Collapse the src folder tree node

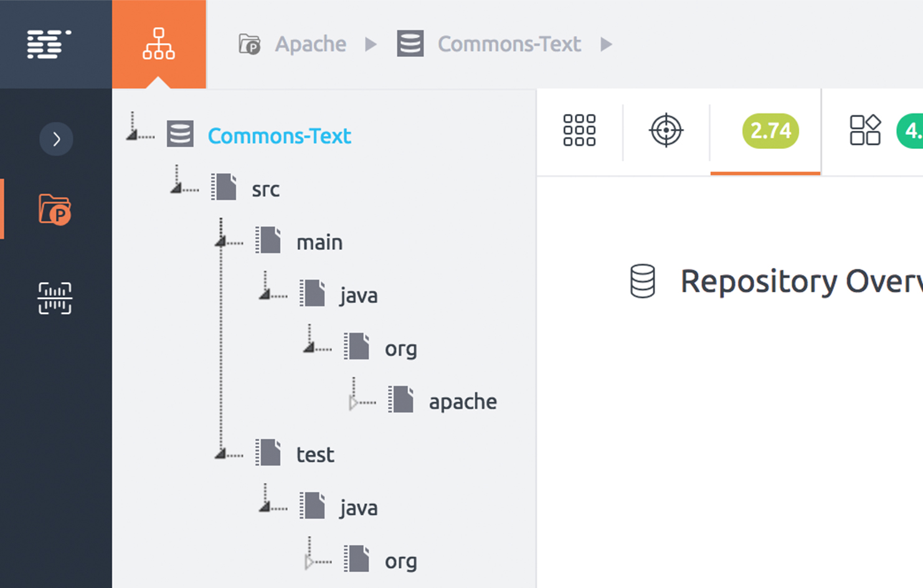pyautogui.click(x=176, y=187)
